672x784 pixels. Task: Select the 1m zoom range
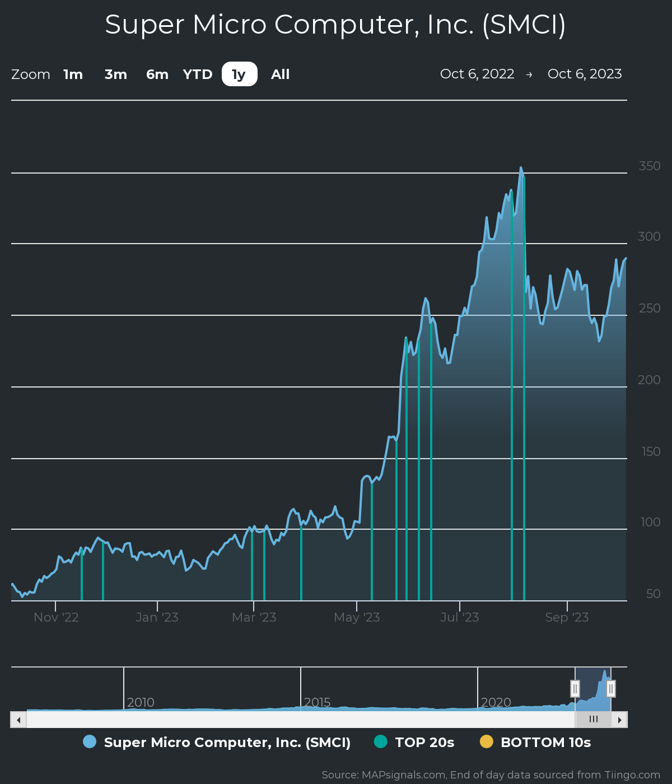73,74
